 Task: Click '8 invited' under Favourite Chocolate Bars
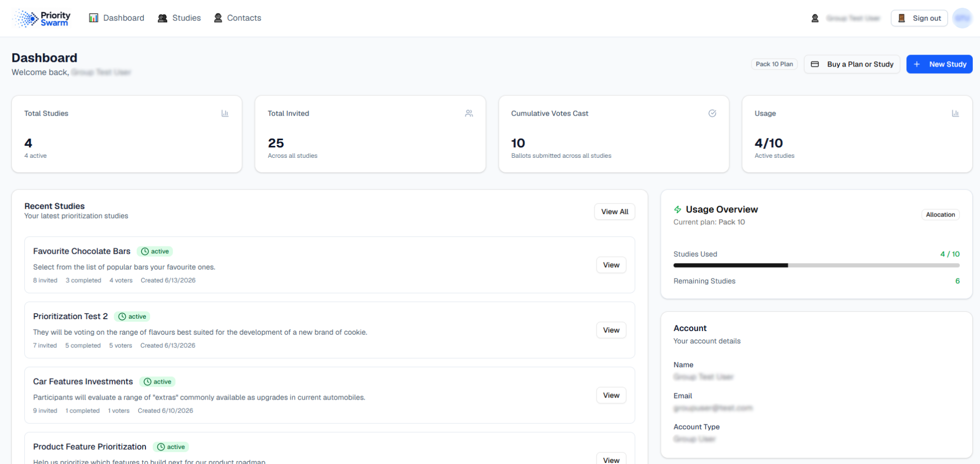point(45,280)
